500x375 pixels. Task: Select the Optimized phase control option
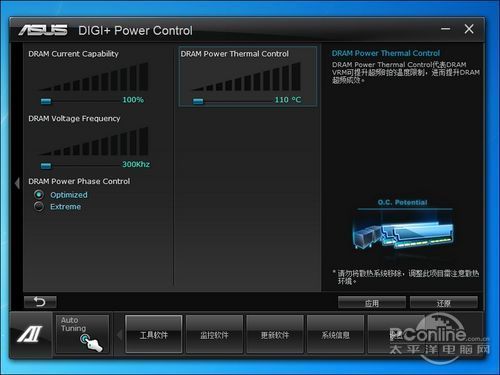click(x=39, y=195)
